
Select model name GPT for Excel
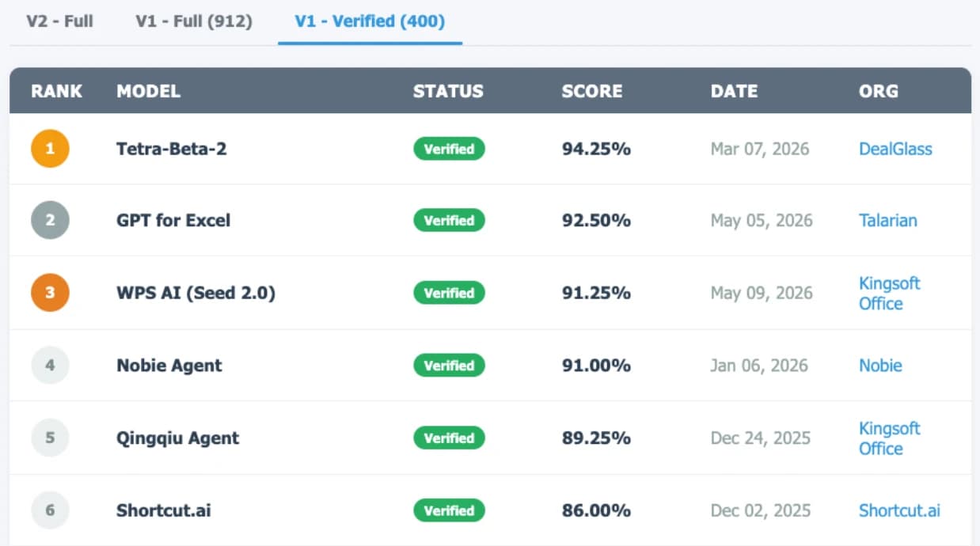click(173, 220)
